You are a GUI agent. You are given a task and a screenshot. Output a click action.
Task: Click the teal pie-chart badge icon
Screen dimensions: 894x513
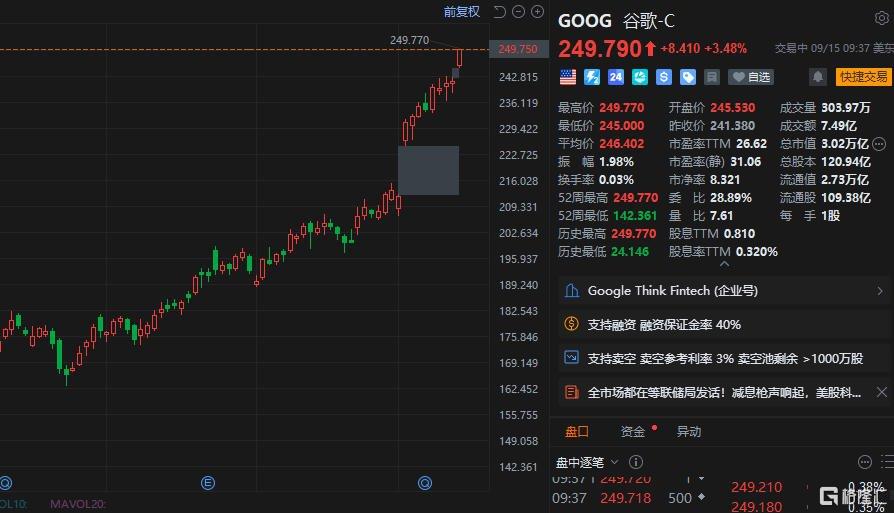[640, 77]
